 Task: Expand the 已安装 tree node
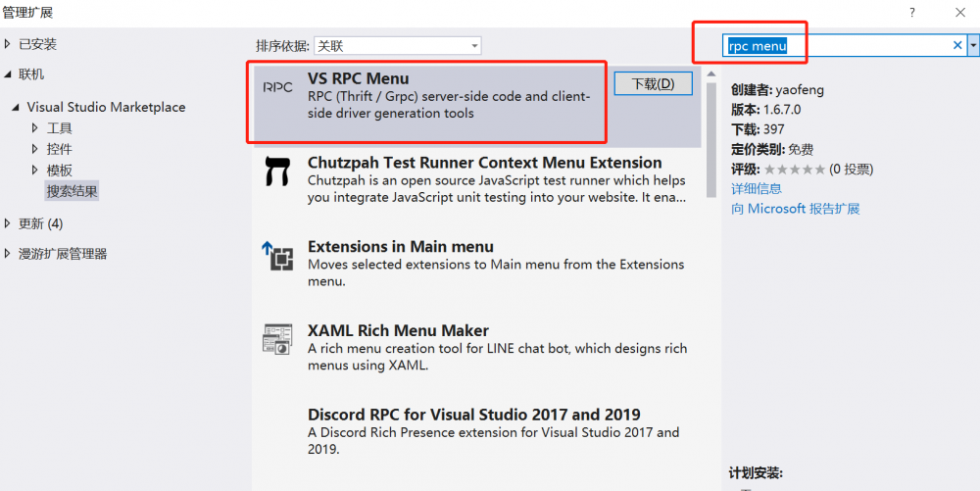8,44
